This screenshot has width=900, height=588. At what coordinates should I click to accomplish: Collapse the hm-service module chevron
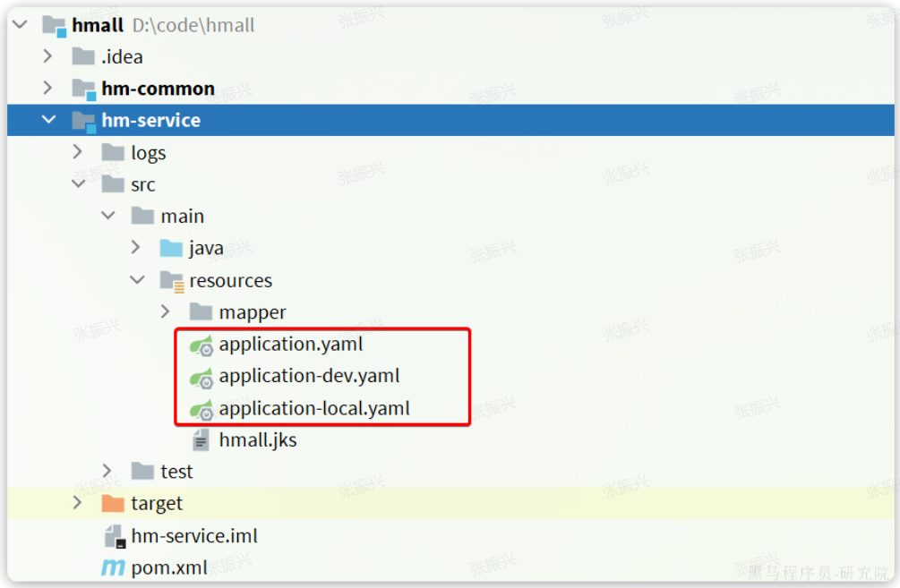[49, 119]
